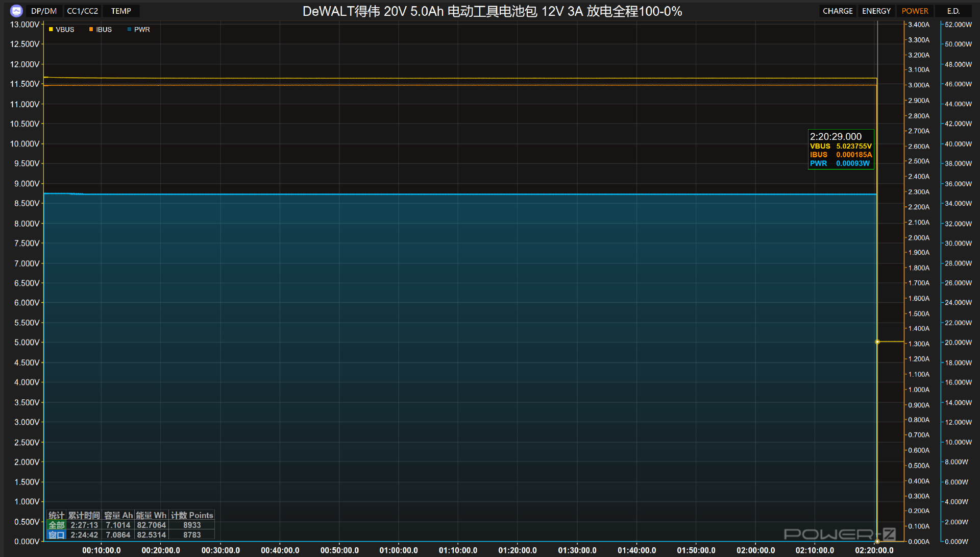The image size is (980, 557).
Task: Click the window energy value 82.5314
Action: tap(152, 535)
